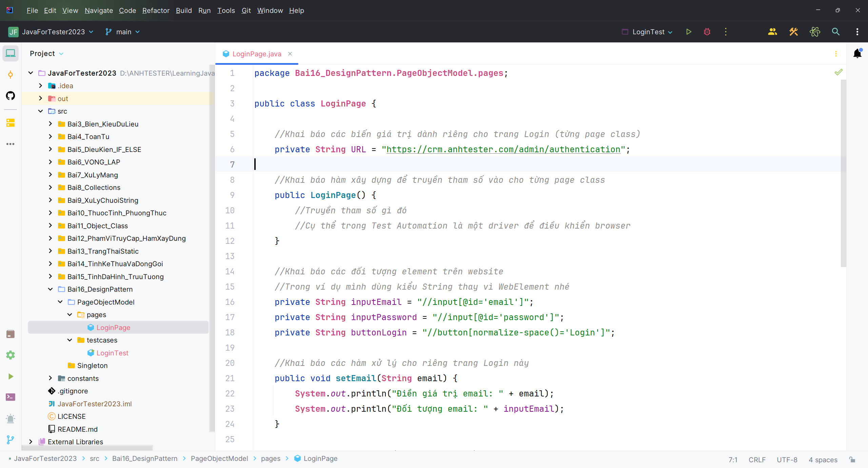Expand the constants folder
Image resolution: width=868 pixels, height=468 pixels.
[x=50, y=378]
